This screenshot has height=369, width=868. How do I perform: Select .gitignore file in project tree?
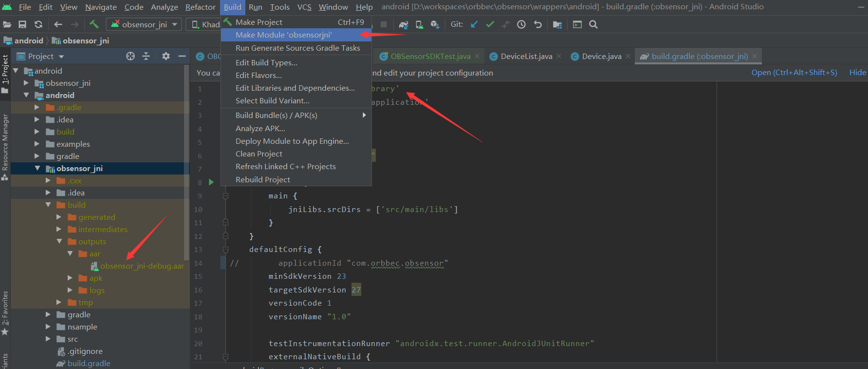[x=80, y=351]
